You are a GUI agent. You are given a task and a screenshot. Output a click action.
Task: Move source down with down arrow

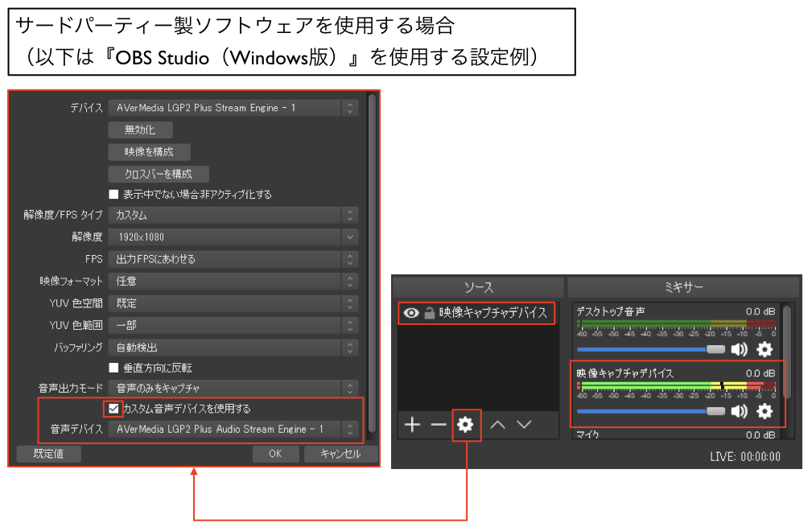point(525,425)
